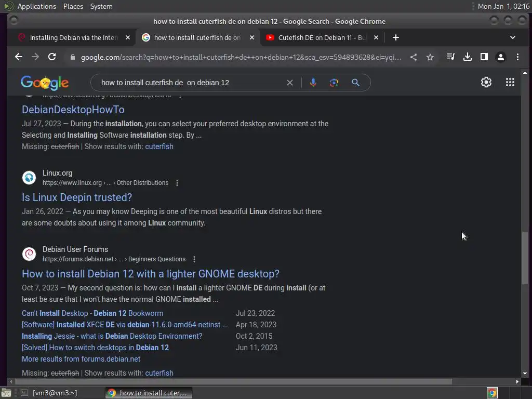The width and height of the screenshot is (532, 399).
Task: Close the Cutefish DE YouTube tab
Action: [376, 37]
